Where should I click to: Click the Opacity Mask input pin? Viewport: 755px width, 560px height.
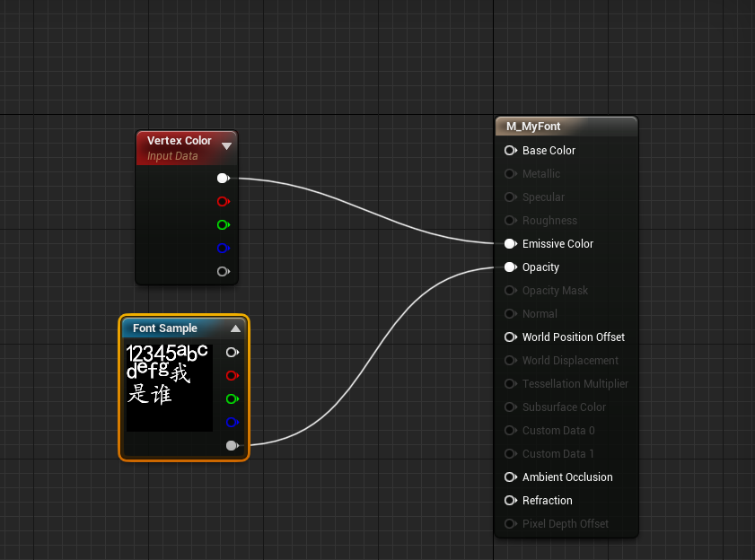[x=511, y=291]
